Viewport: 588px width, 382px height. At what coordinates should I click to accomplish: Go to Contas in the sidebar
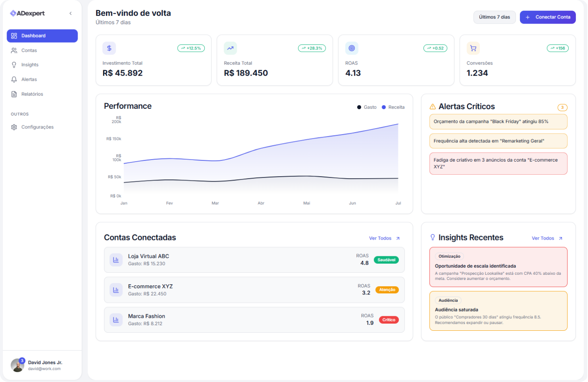[x=29, y=50]
